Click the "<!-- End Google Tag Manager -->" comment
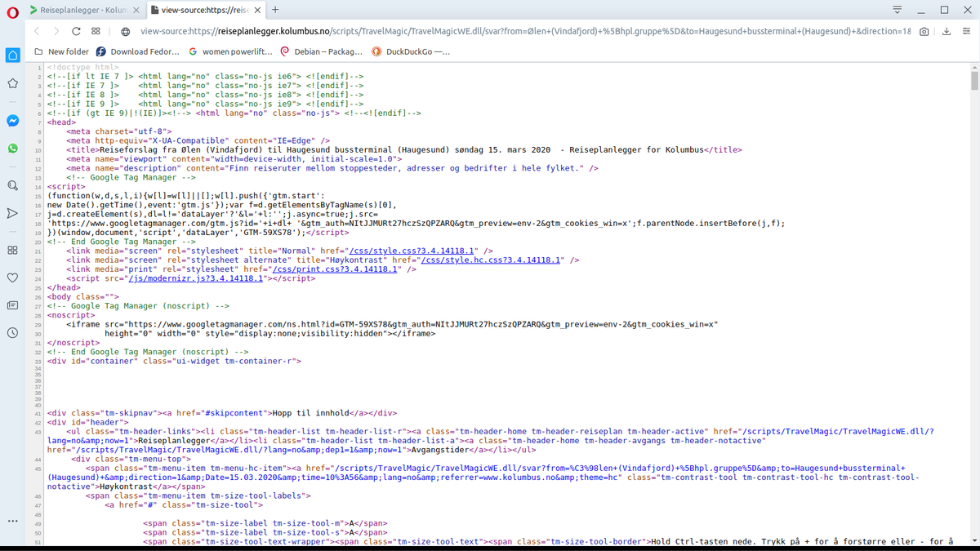Image resolution: width=980 pixels, height=551 pixels. (x=121, y=242)
